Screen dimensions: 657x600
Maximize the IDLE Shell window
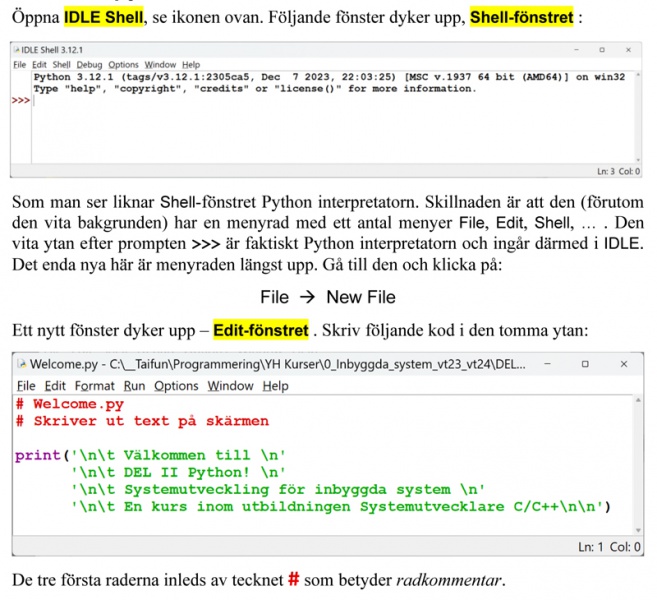point(601,49)
